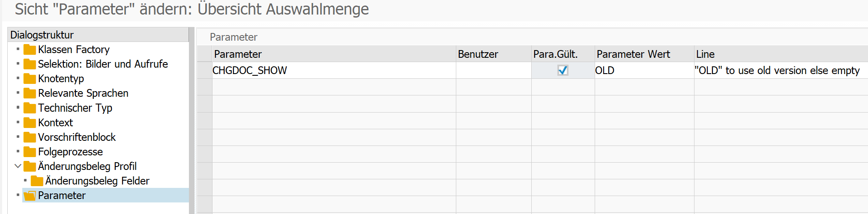This screenshot has height=214, width=868.
Task: Click the Knotentyp folder icon
Action: [30, 79]
